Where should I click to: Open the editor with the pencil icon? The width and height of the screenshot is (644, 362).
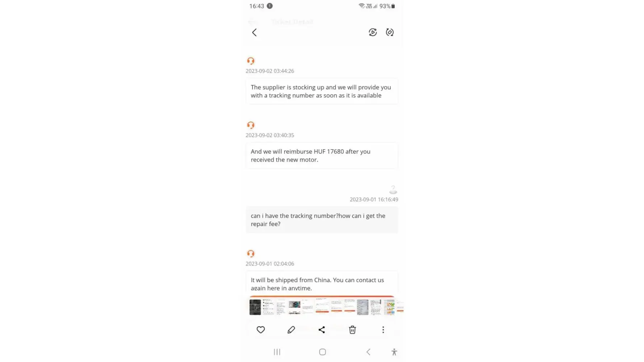point(291,330)
